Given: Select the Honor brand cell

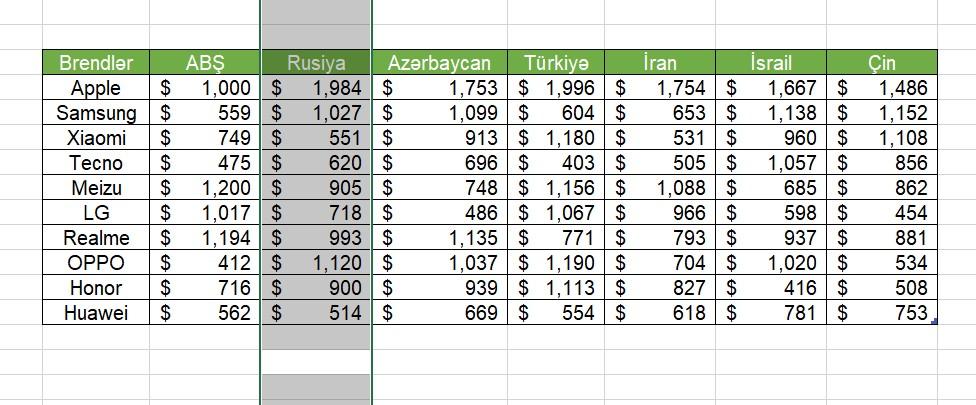Looking at the screenshot, I should tap(96, 287).
